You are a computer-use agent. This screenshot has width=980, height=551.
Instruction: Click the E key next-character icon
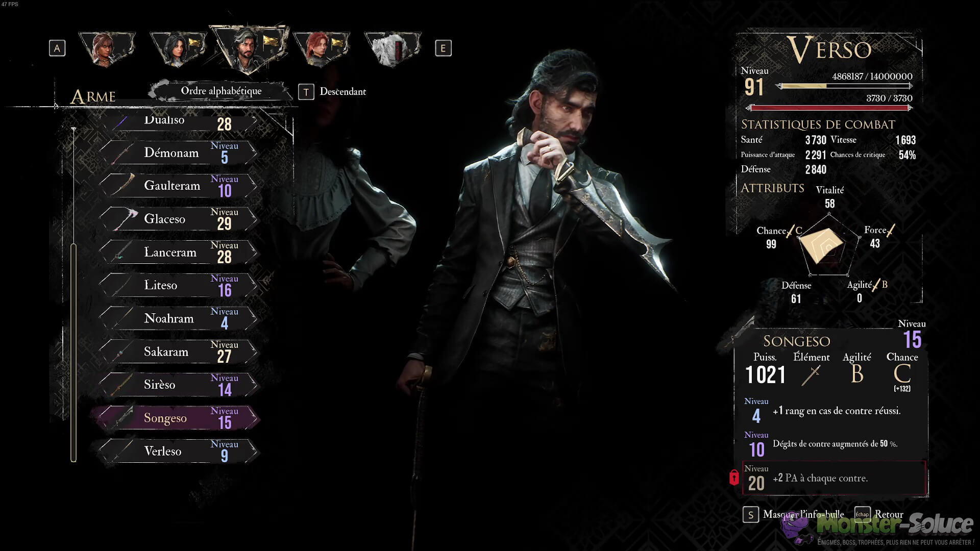coord(443,48)
